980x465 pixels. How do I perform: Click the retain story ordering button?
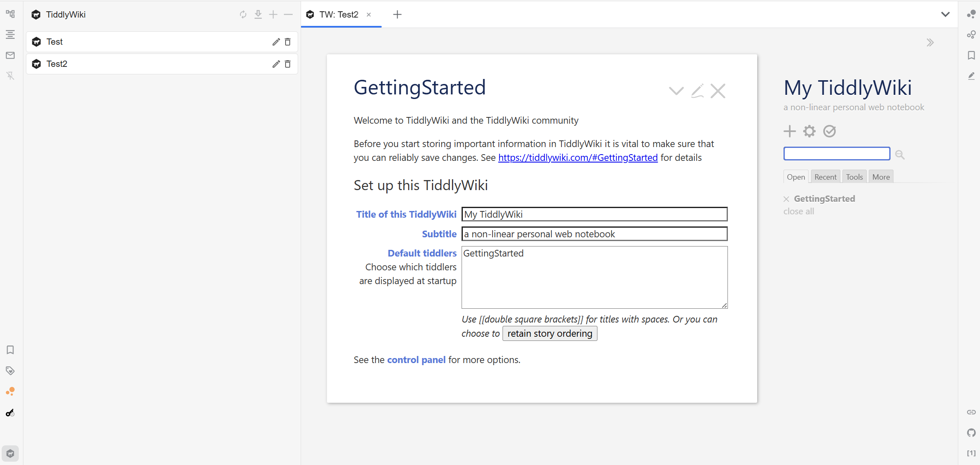tap(550, 333)
